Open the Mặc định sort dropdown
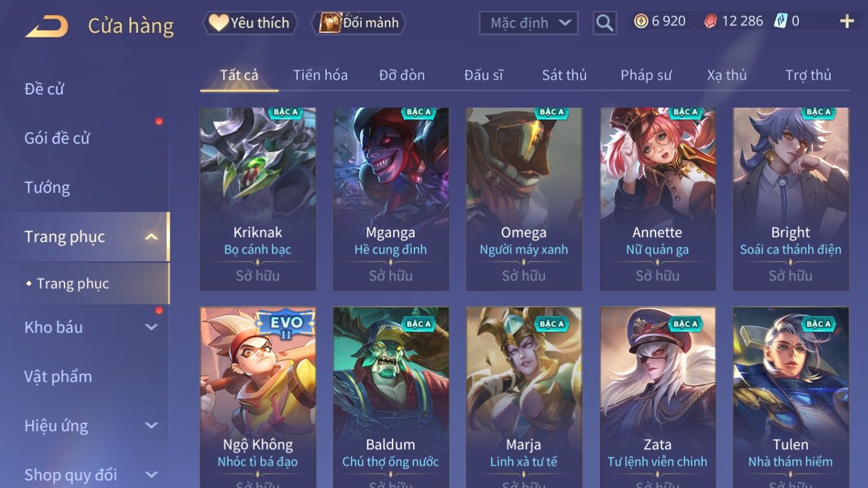 coord(528,23)
